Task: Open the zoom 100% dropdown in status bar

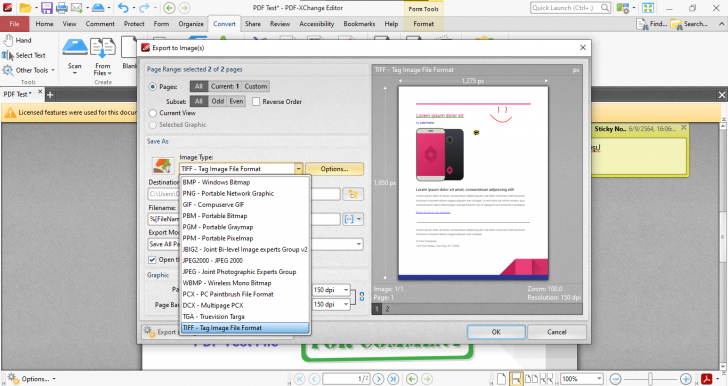Action: (x=599, y=379)
